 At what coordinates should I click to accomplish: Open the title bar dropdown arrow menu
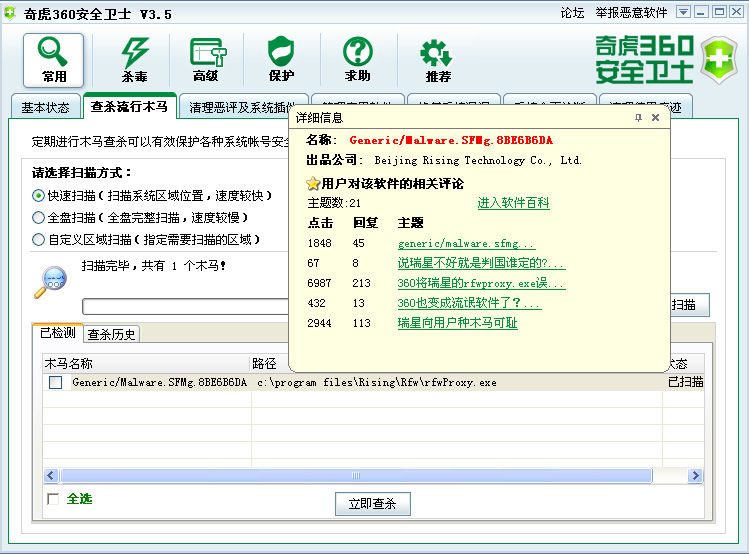coord(683,12)
